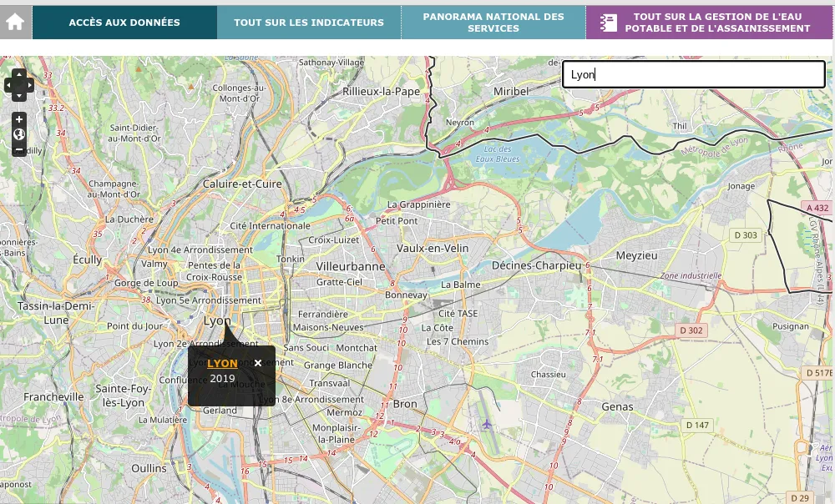The height and width of the screenshot is (504, 835).
Task: Pan the map right arrow
Action: tap(30, 85)
